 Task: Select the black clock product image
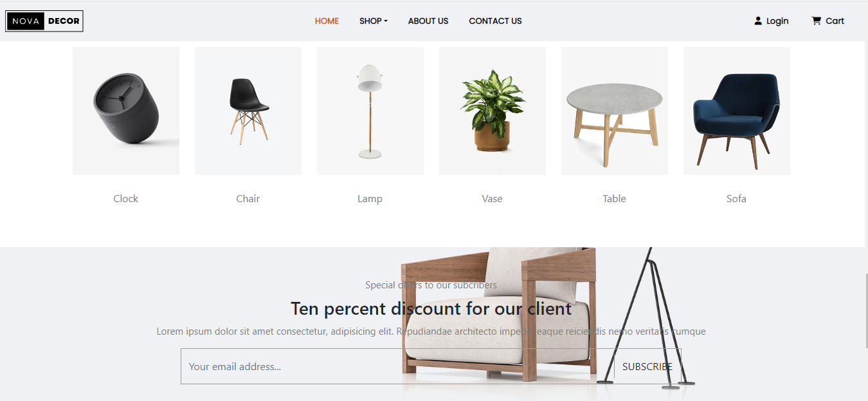[x=126, y=111]
